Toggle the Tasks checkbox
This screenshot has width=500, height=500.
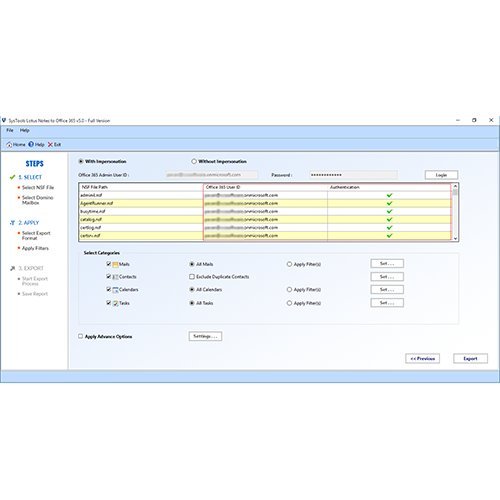(x=108, y=302)
